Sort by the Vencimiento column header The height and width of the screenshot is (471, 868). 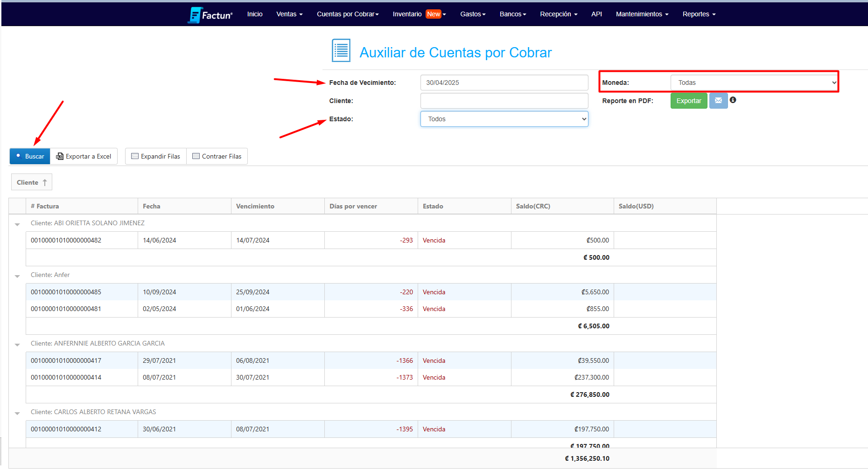[278, 206]
